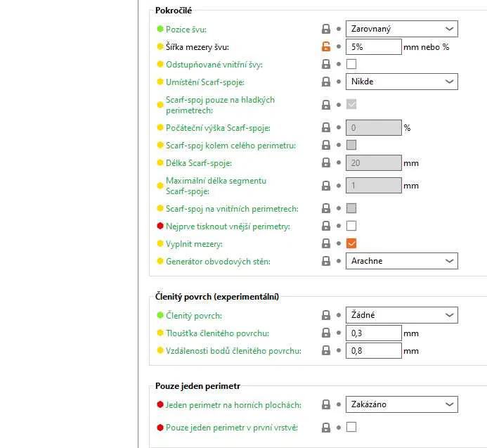Uncheck the Vyplnit mezery checkbox
This screenshot has height=448, width=487.
tap(351, 243)
